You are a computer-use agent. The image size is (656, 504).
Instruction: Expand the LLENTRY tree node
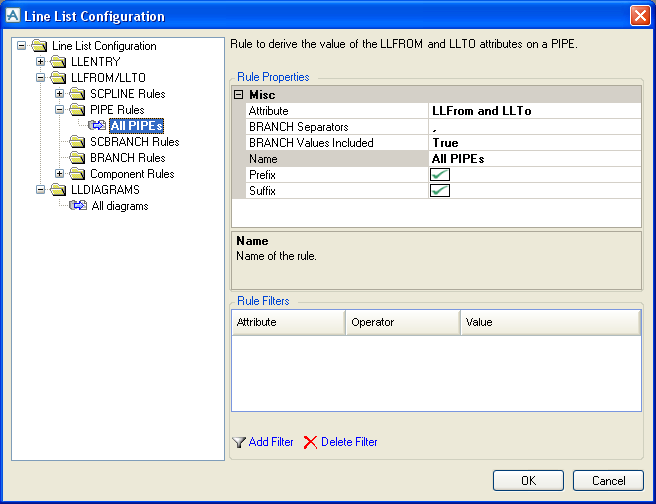(x=41, y=62)
